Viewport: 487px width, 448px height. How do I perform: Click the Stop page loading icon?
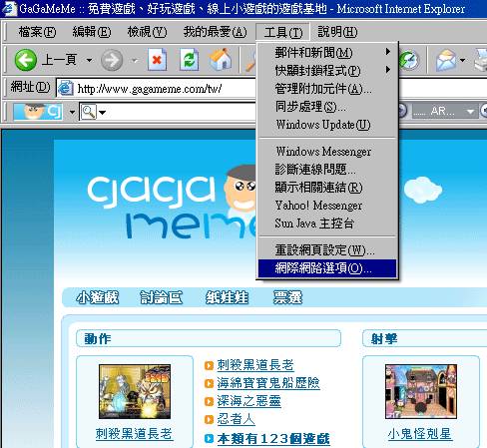(x=157, y=60)
